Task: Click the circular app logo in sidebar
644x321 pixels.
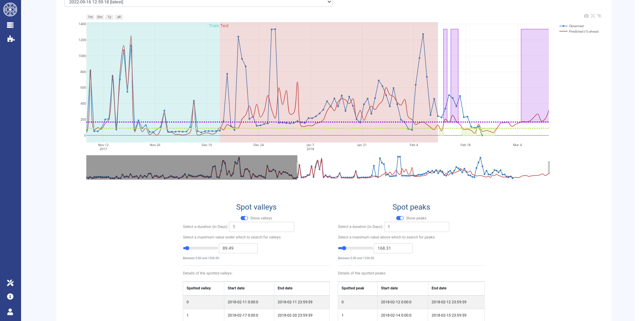Action: pyautogui.click(x=10, y=9)
